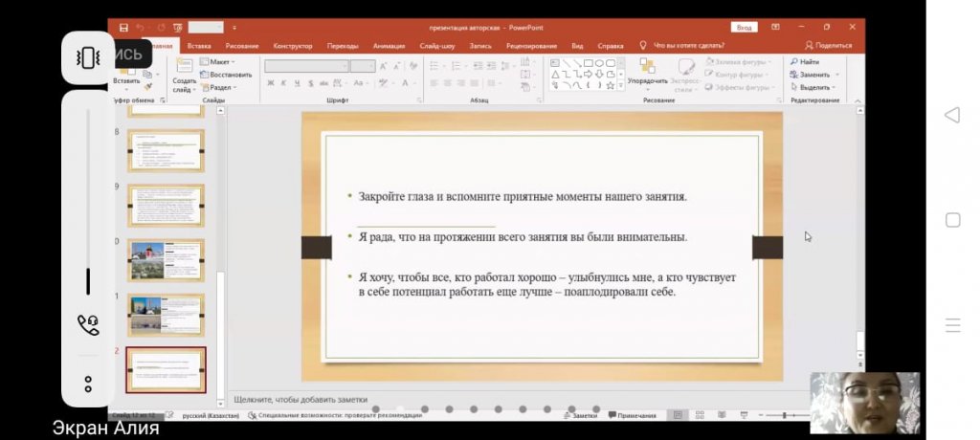Image resolution: width=980 pixels, height=440 pixels.
Task: Open the Экспресс-стили quick styles gallery
Action: tap(686, 75)
